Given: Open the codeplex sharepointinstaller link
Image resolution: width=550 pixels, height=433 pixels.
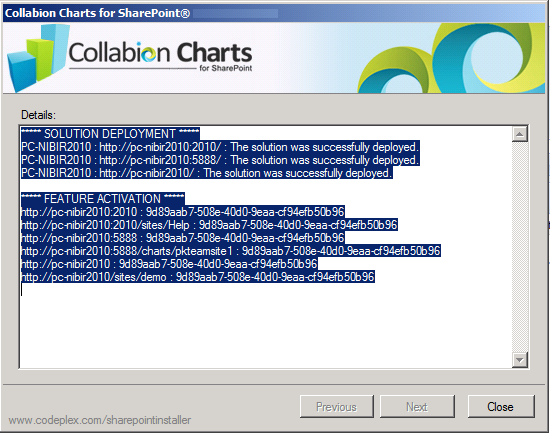Looking at the screenshot, I should [100, 420].
